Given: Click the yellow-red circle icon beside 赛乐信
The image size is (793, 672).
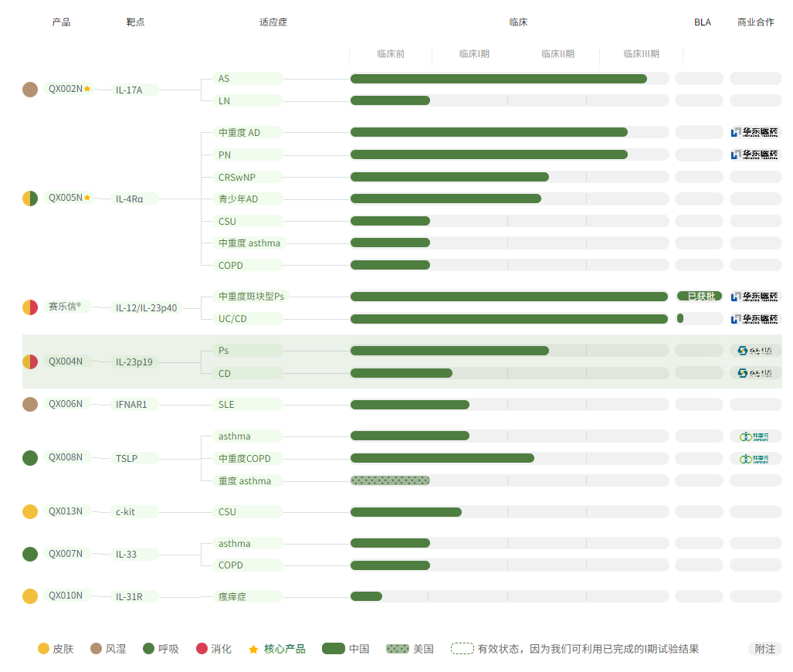Looking at the screenshot, I should click(x=30, y=307).
